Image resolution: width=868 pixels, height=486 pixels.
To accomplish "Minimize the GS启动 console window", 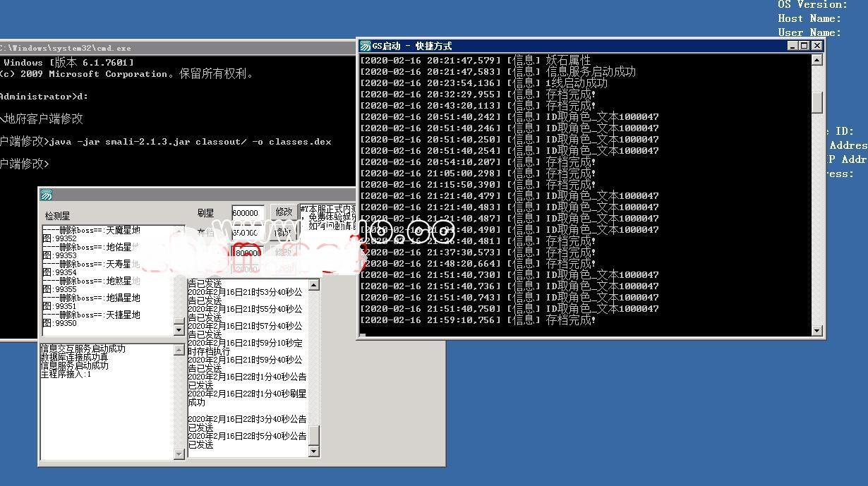I will 792,46.
